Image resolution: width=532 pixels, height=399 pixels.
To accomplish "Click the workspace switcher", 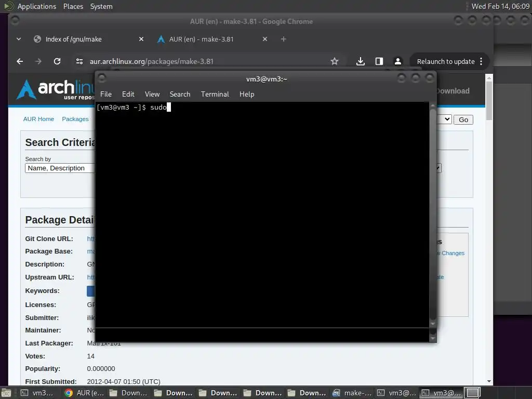I will [472, 393].
